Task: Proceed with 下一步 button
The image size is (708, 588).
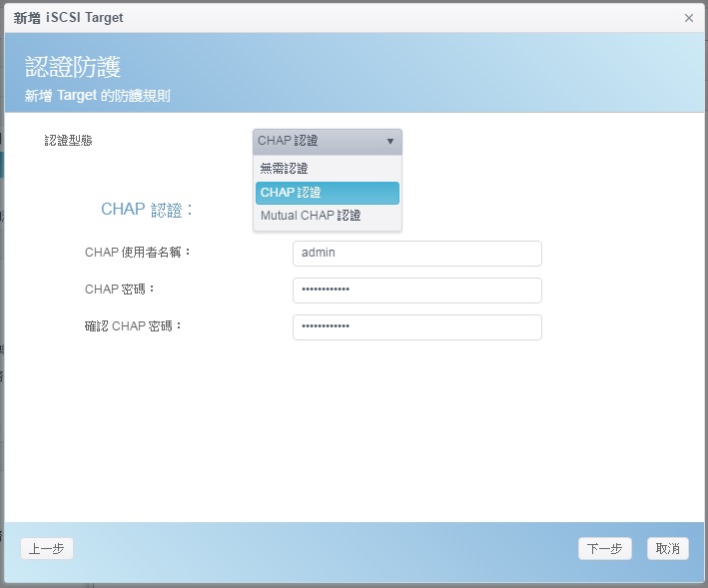Action: click(604, 549)
